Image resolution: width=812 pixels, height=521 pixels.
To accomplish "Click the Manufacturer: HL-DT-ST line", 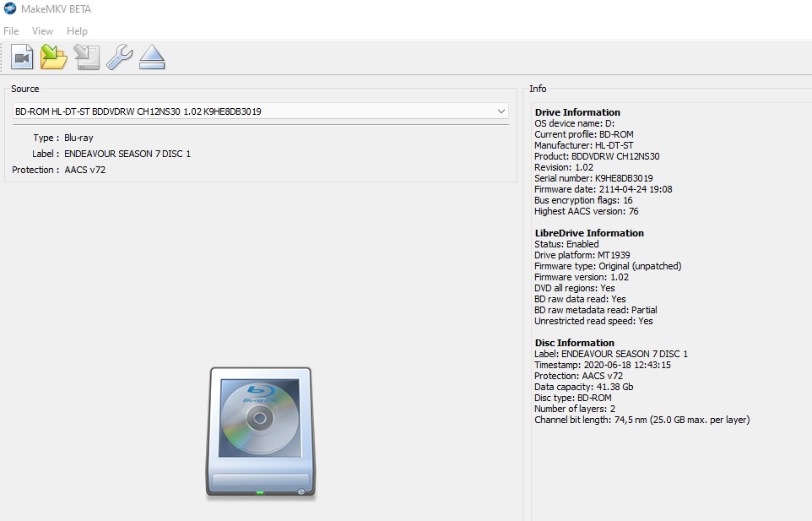I will 583,145.
